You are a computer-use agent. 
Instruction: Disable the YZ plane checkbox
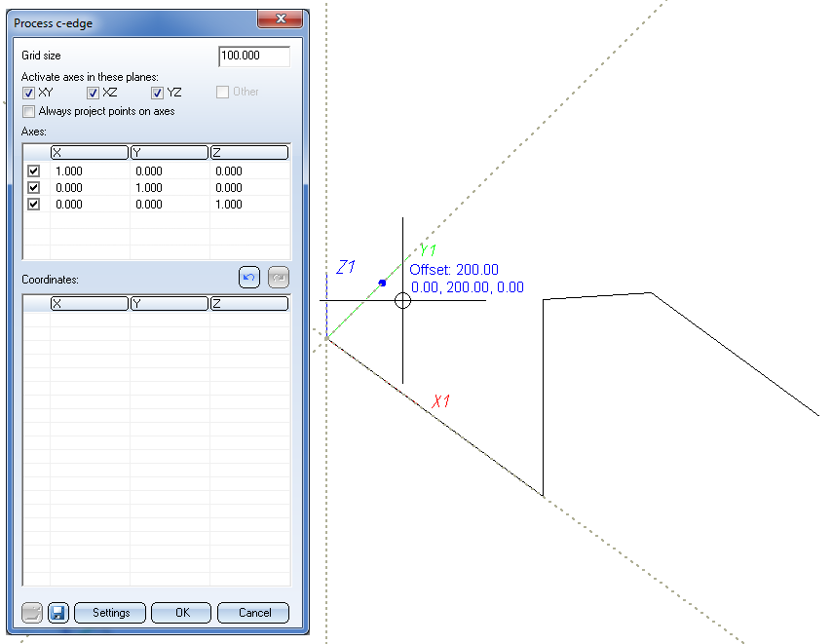coord(158,93)
